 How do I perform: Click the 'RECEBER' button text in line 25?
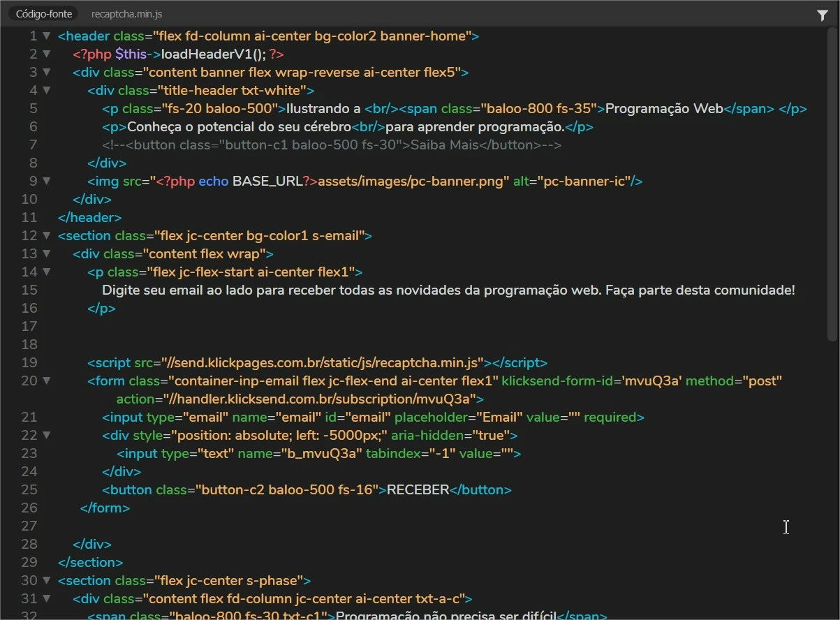click(x=418, y=489)
